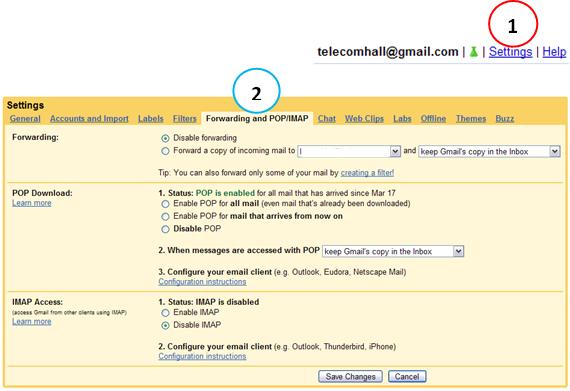Click the green Labs flask icon

[x=473, y=52]
